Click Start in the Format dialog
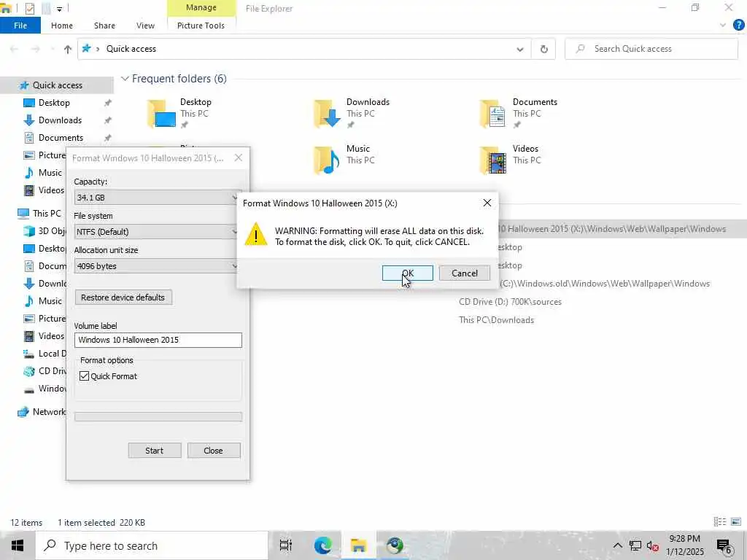Image resolution: width=747 pixels, height=560 pixels. coord(155,451)
